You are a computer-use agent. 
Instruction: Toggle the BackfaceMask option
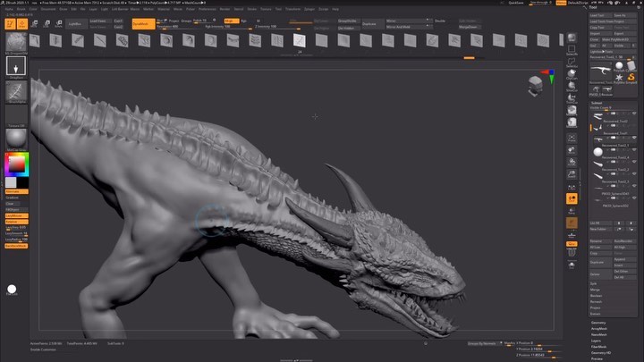click(16, 246)
